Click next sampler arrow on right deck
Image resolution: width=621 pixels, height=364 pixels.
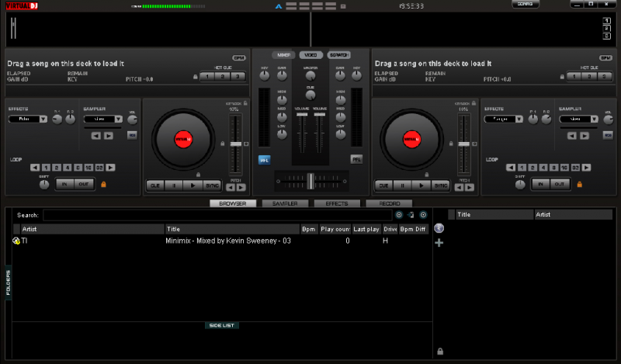coord(585,136)
